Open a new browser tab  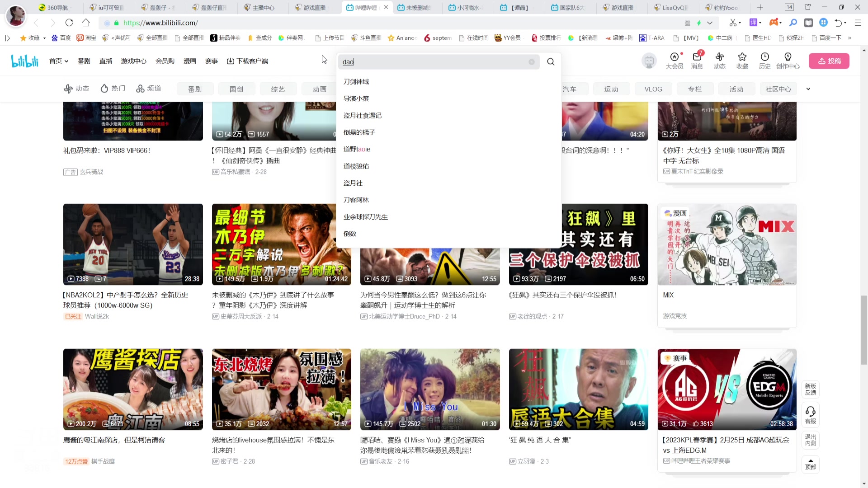click(x=760, y=7)
